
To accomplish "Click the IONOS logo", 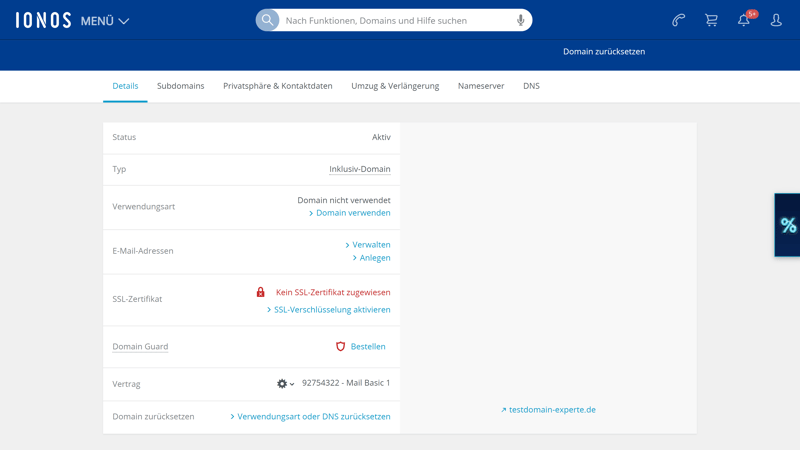I will tap(43, 20).
